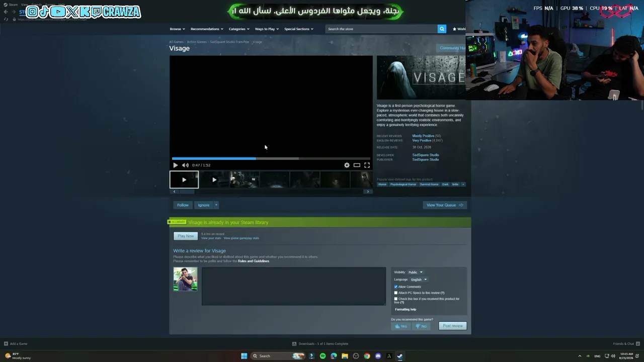The height and width of the screenshot is (362, 644).
Task: Choose No thumbs-down recommendation
Action: [421, 326]
